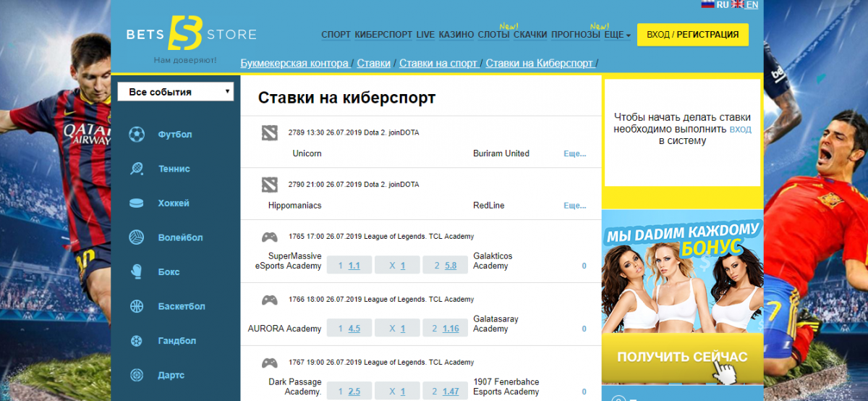Bet 5.8 on Galakticos Academy
This screenshot has width=868, height=401.
444,266
